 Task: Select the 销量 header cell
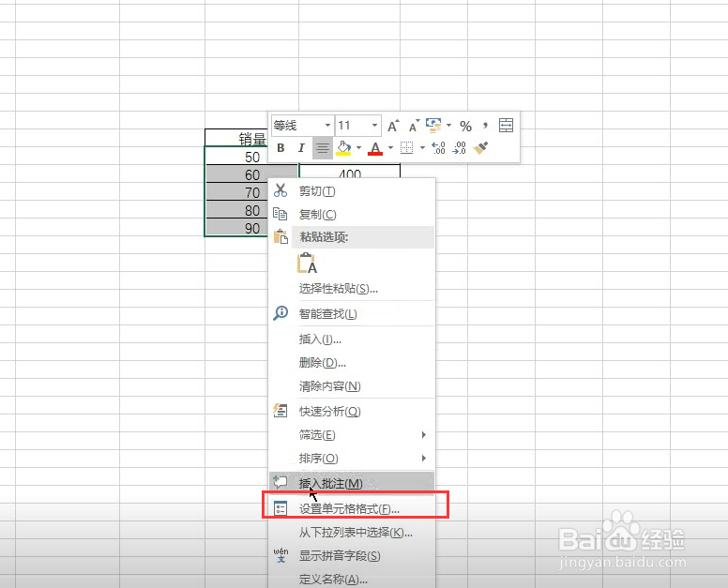point(236,138)
